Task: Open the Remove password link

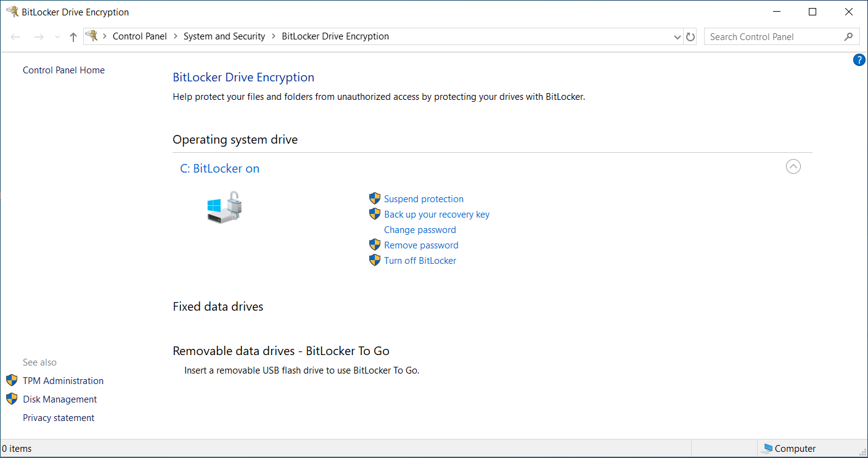Action: 421,245
